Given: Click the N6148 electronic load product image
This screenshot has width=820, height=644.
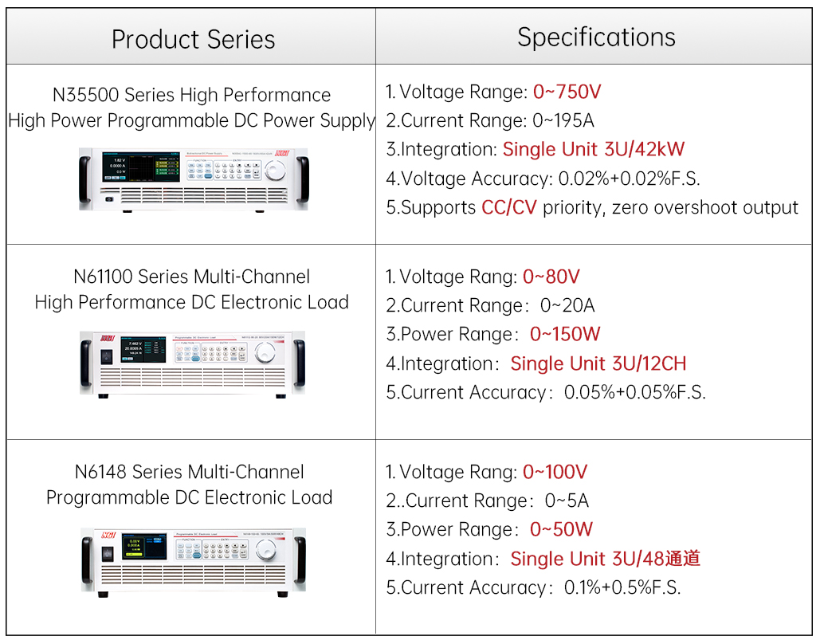Looking at the screenshot, I should (x=193, y=560).
